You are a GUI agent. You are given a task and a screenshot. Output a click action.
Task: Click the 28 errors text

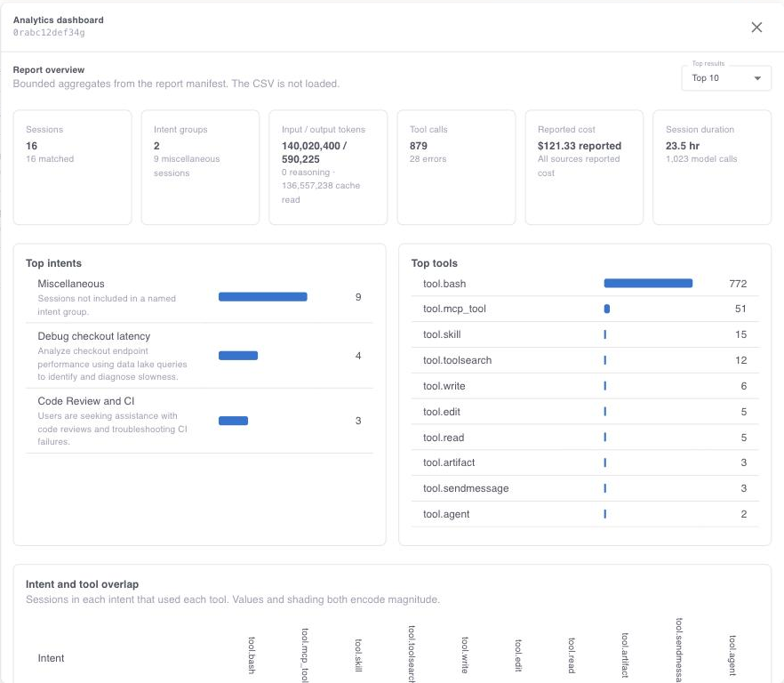coord(428,158)
